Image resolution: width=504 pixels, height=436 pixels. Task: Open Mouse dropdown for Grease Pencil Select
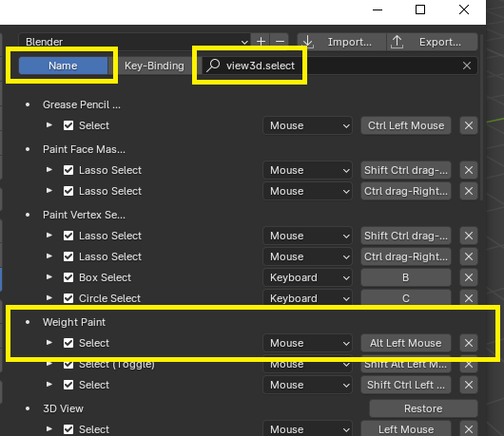[307, 125]
